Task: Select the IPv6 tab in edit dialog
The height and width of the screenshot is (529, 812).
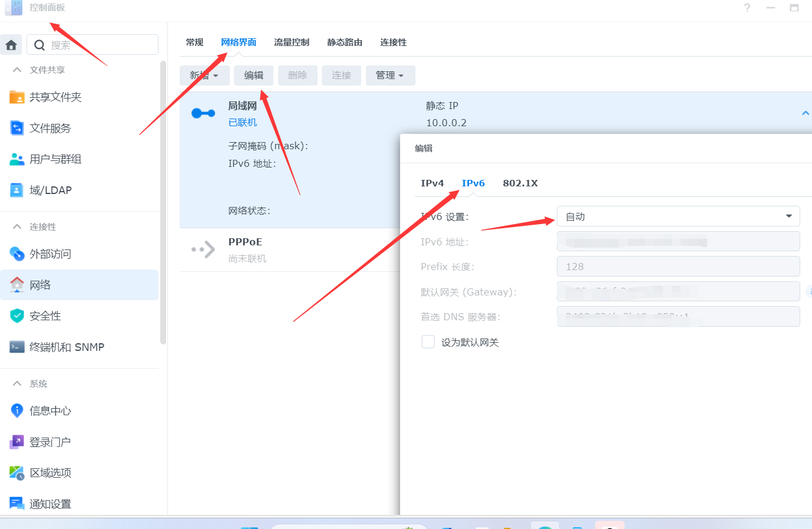Action: [473, 183]
